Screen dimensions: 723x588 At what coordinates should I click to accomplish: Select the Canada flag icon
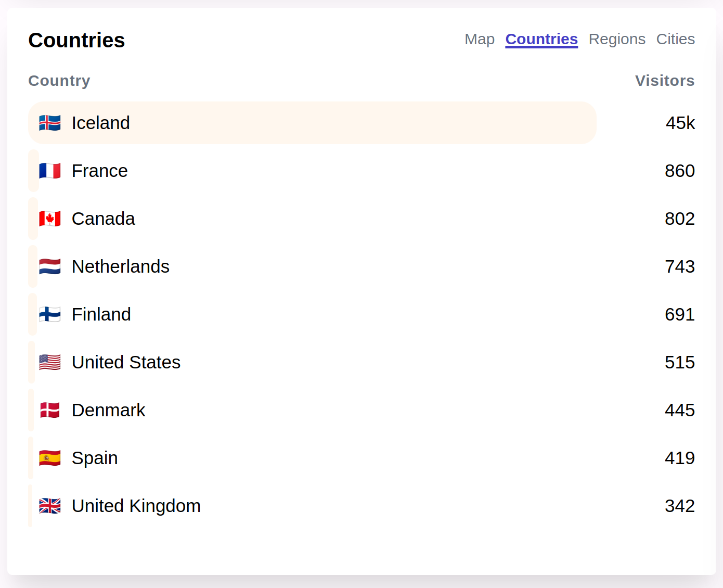(x=50, y=219)
